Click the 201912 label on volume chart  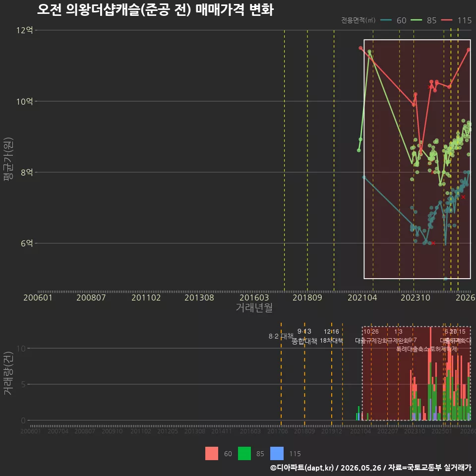(x=332, y=431)
